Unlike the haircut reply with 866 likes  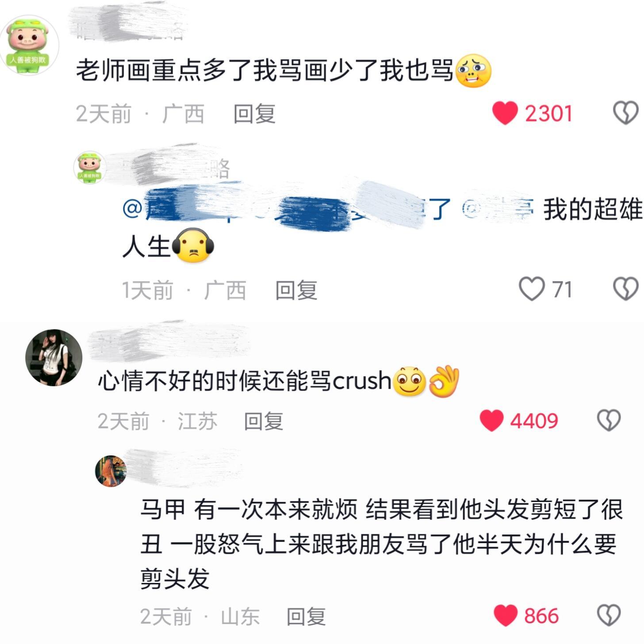[506, 616]
